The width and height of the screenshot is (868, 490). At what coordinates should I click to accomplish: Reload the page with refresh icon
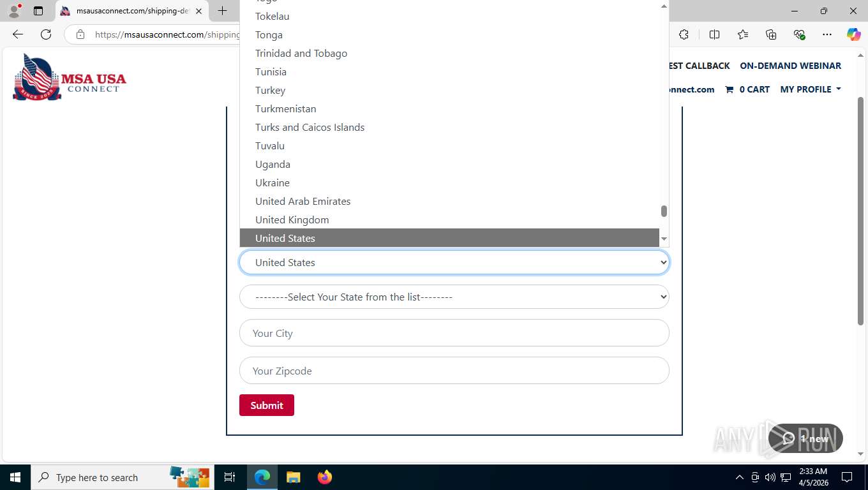point(45,34)
